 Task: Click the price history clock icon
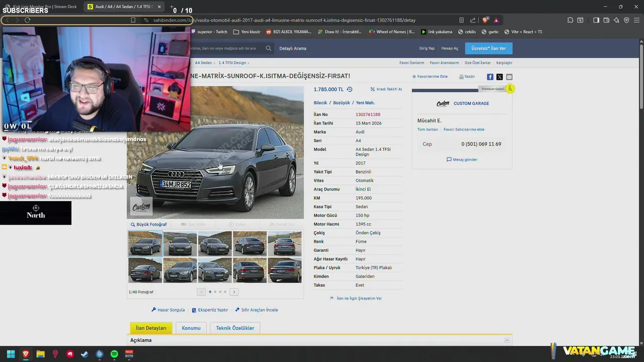click(350, 89)
